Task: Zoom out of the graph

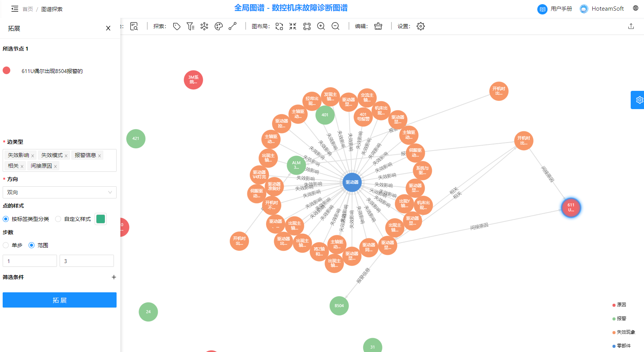Action: [335, 26]
